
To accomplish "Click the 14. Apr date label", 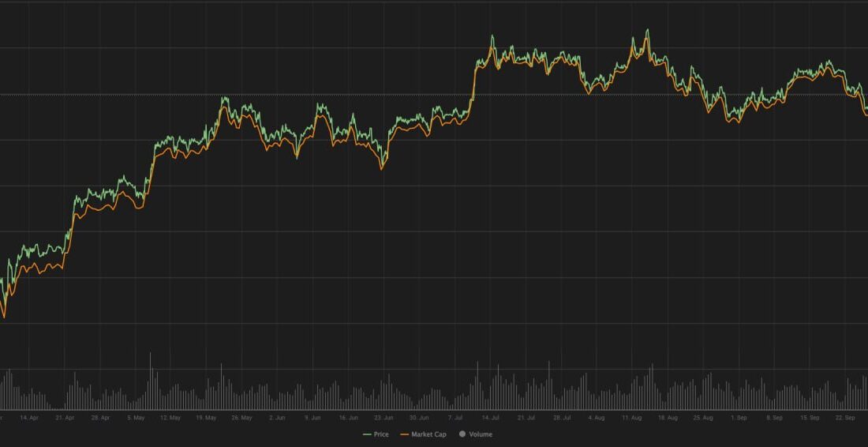I will coord(29,417).
